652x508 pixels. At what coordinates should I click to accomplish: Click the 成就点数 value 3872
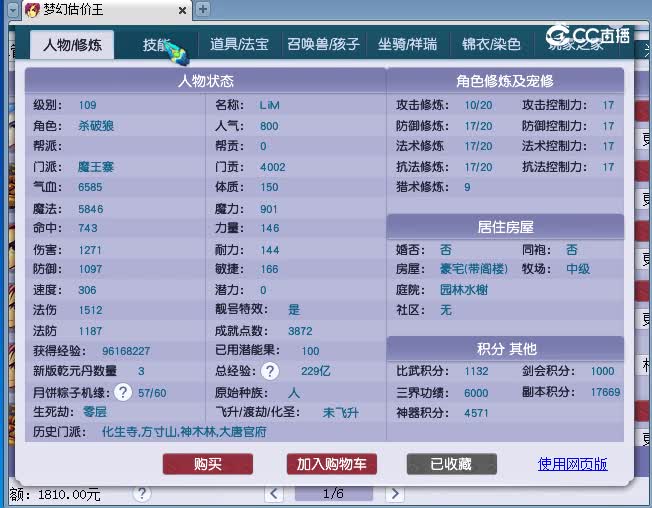tap(300, 331)
